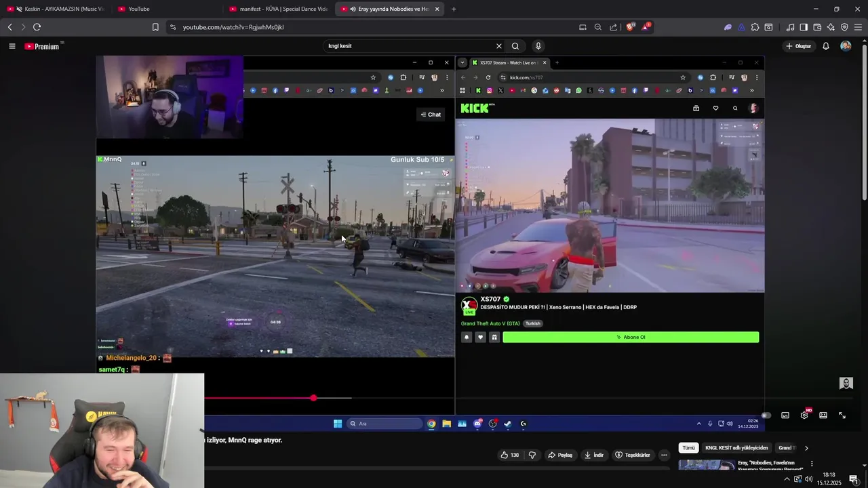Seek using the red progress scrubber
This screenshot has width=868, height=488.
pos(313,398)
